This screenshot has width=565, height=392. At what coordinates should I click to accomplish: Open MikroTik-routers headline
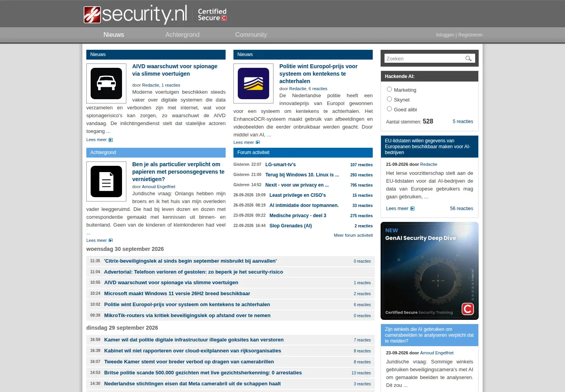[x=187, y=316]
